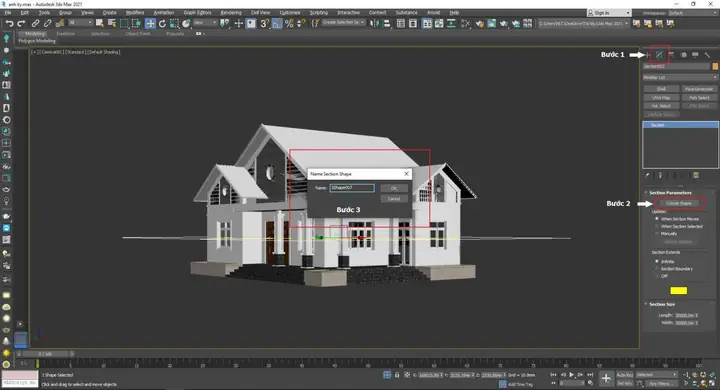Switch to the Object Paint ribbon tab
Viewport: 720px width, 390px height.
coord(138,34)
